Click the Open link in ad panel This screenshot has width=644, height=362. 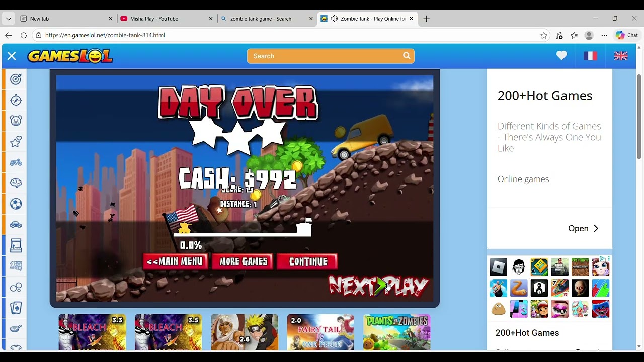pyautogui.click(x=578, y=228)
